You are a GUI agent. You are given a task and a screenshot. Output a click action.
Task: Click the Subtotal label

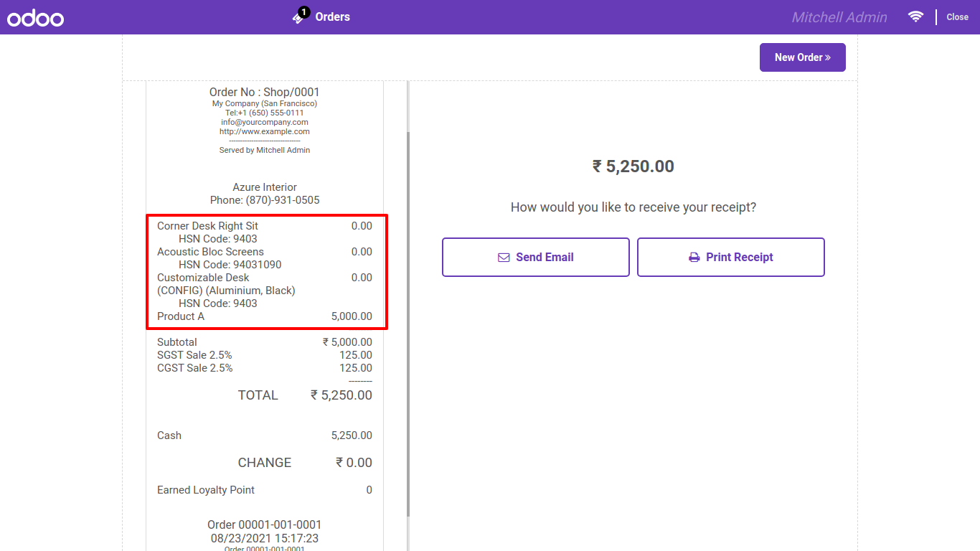[177, 342]
